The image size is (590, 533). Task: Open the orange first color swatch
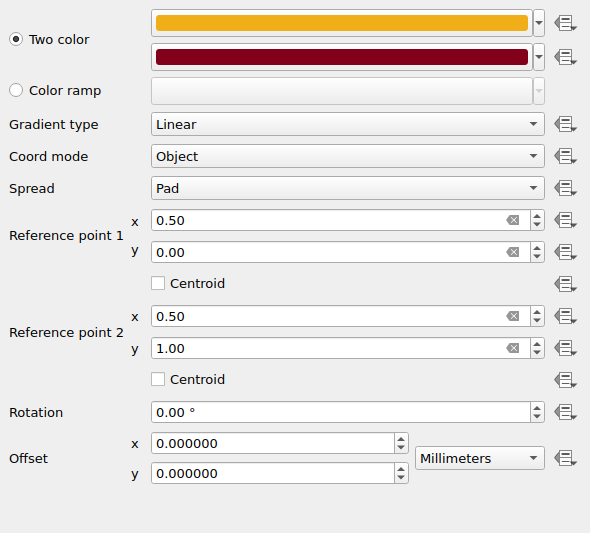pos(342,23)
